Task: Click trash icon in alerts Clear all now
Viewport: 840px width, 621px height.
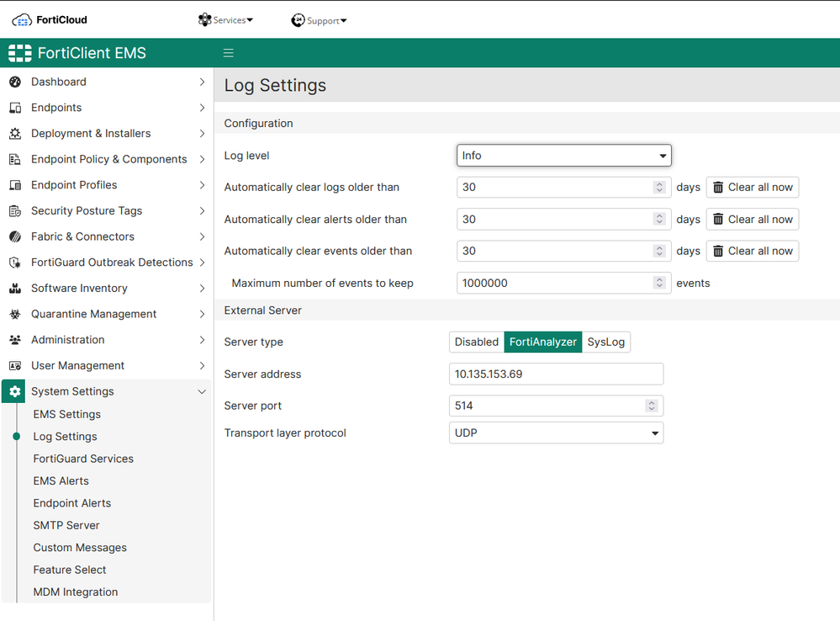Action: click(x=718, y=220)
